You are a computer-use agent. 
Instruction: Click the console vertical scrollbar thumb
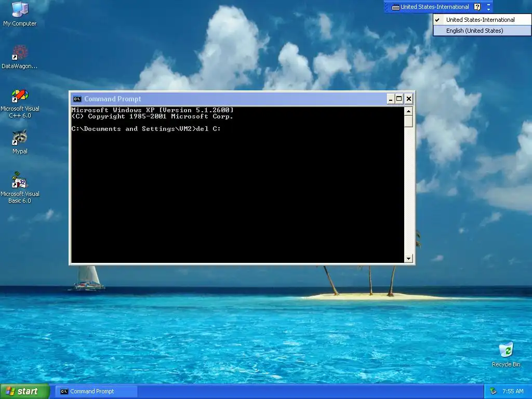click(x=408, y=121)
